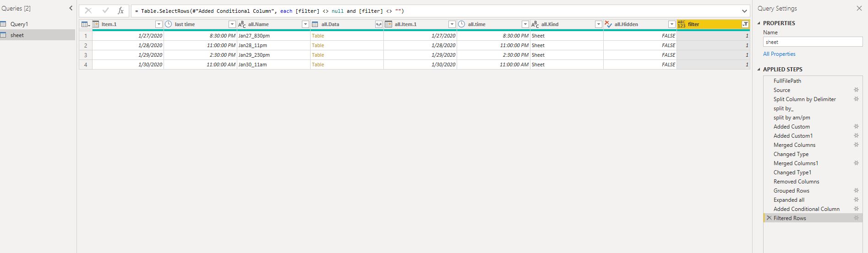Open settings gear for the Filtered Rows step
This screenshot has height=253, width=868.
[x=856, y=218]
